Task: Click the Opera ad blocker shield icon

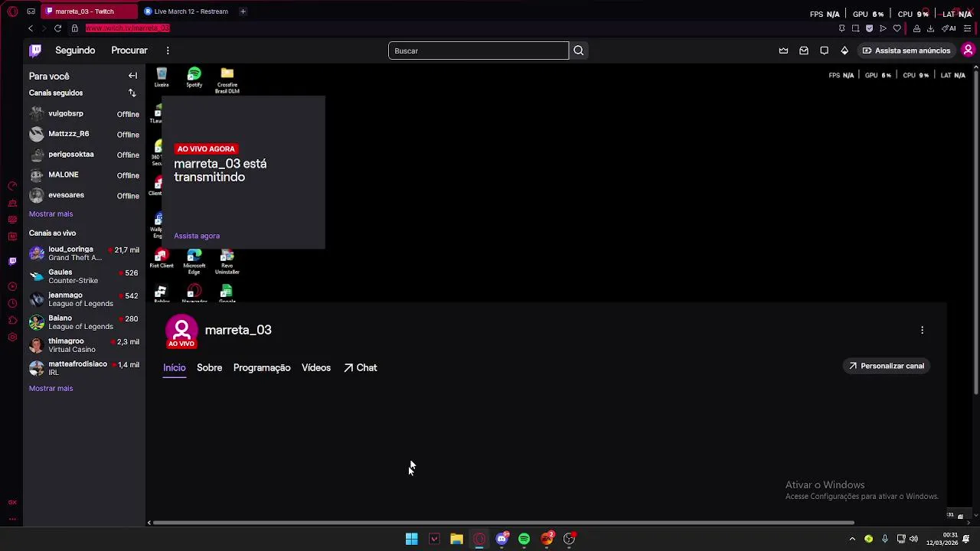Action: [869, 28]
